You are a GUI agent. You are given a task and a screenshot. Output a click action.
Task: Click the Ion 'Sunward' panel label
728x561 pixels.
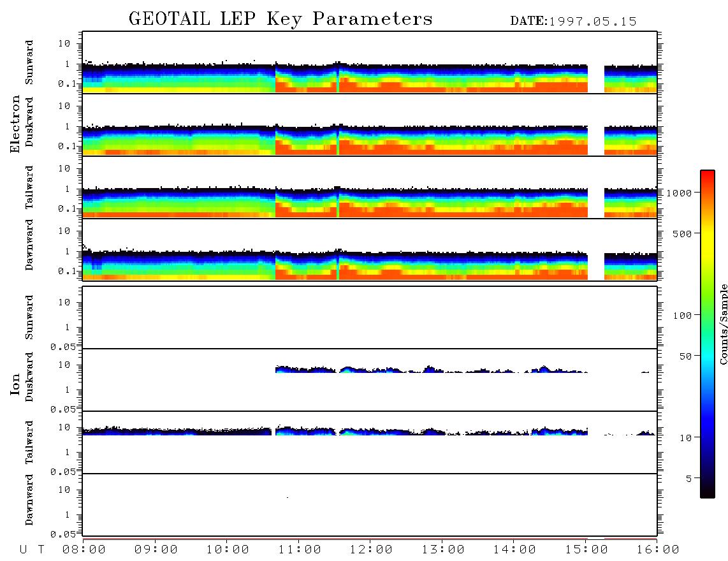pyautogui.click(x=29, y=317)
